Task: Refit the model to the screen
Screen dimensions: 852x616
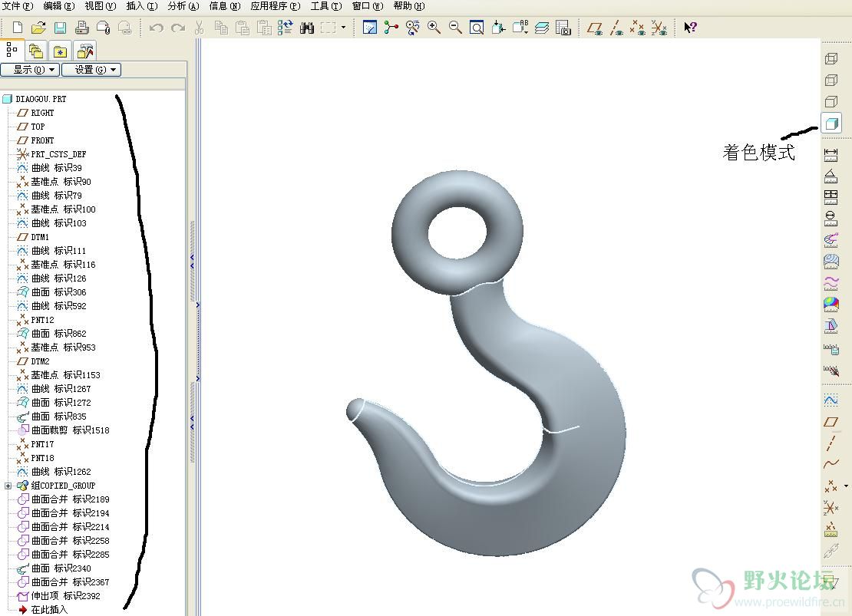Action: (477, 27)
